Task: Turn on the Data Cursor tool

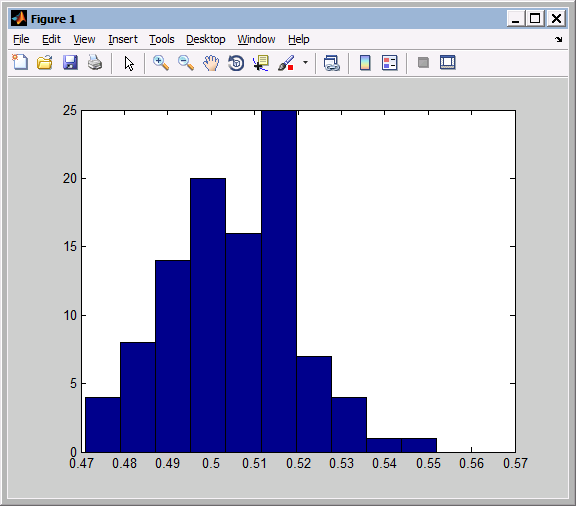Action: 261,63
